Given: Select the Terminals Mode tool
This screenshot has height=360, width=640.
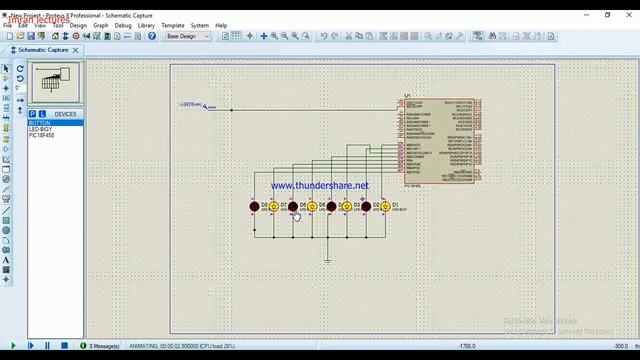Looking at the screenshot, I should tap(6, 139).
